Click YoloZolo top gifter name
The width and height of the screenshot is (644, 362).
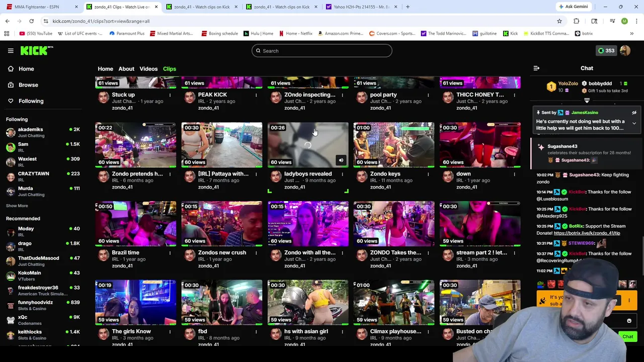click(x=568, y=83)
